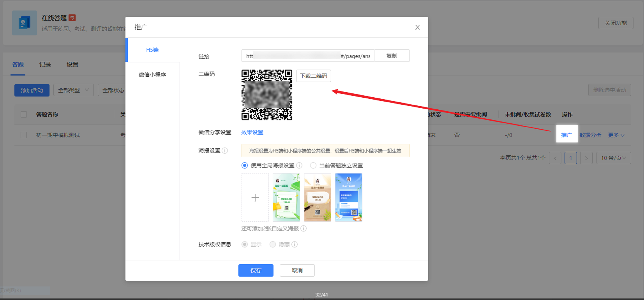Check the 初一期中模拟测试 row checkbox
Screen dimensions: 644x300
tap(24, 135)
